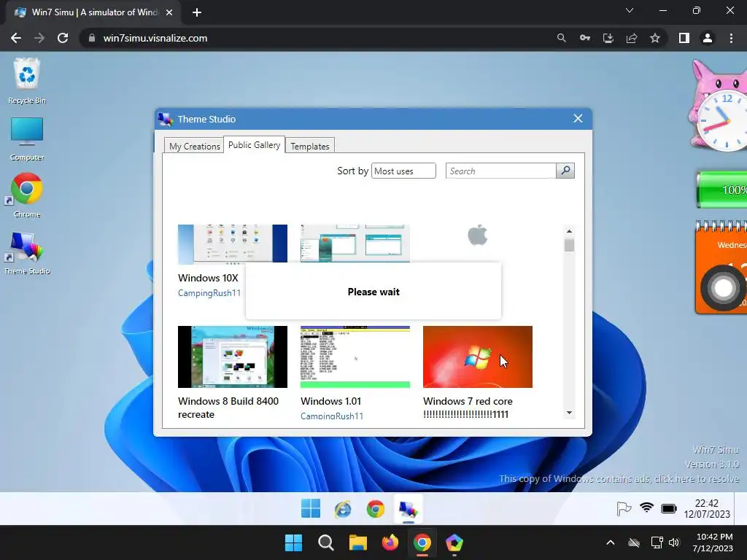Switch to the My Creations tab
This screenshot has width=747, height=560.
pyautogui.click(x=194, y=146)
